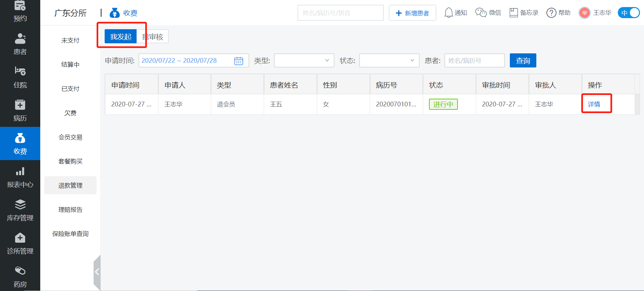Select 未支付 in the side menu
Image resolution: width=644 pixels, height=291 pixels.
pos(70,40)
